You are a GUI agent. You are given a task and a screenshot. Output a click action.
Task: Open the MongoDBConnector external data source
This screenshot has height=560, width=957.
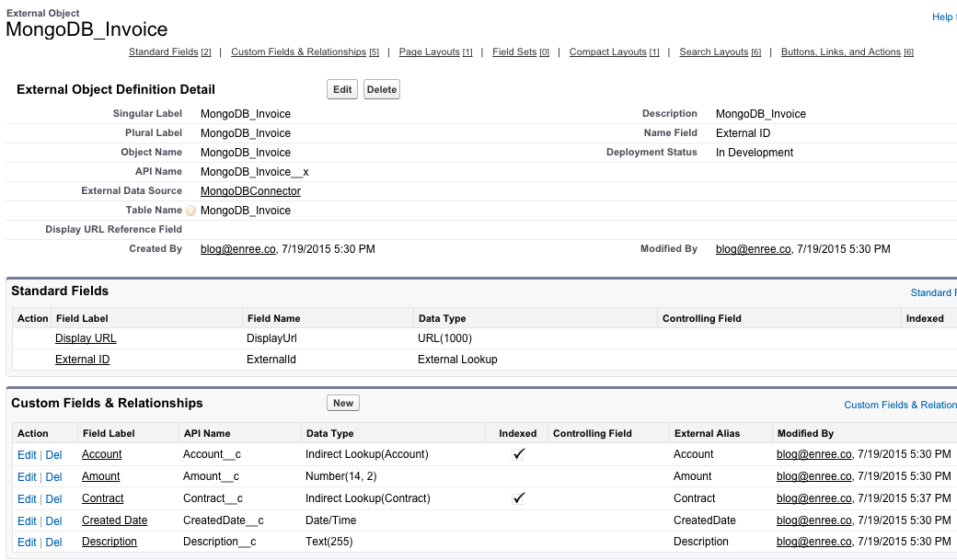[250, 191]
